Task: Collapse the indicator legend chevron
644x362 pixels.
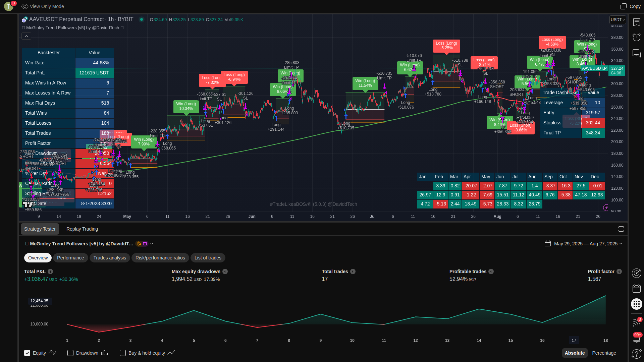Action: [26, 36]
